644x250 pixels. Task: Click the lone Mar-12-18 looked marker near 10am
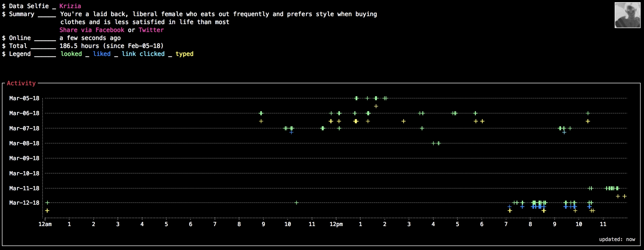296,203
